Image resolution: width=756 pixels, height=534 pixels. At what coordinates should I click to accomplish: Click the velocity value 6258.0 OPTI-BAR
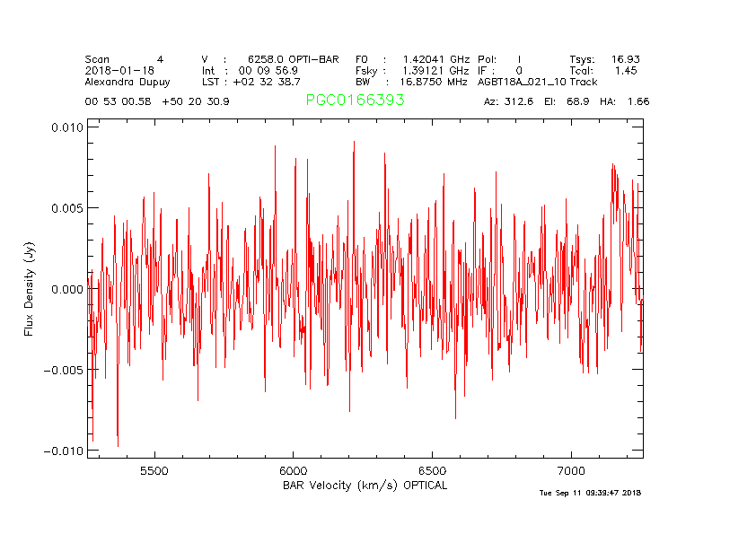pyautogui.click(x=294, y=58)
